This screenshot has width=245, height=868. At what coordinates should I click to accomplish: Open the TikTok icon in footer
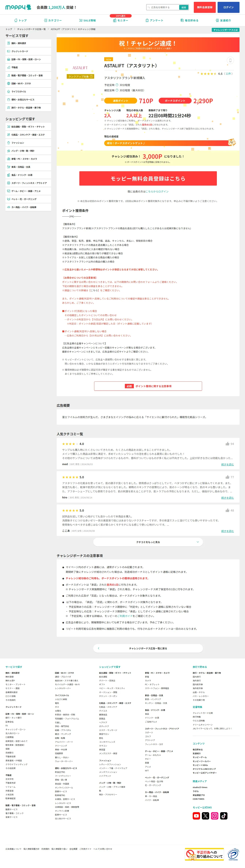point(224,815)
